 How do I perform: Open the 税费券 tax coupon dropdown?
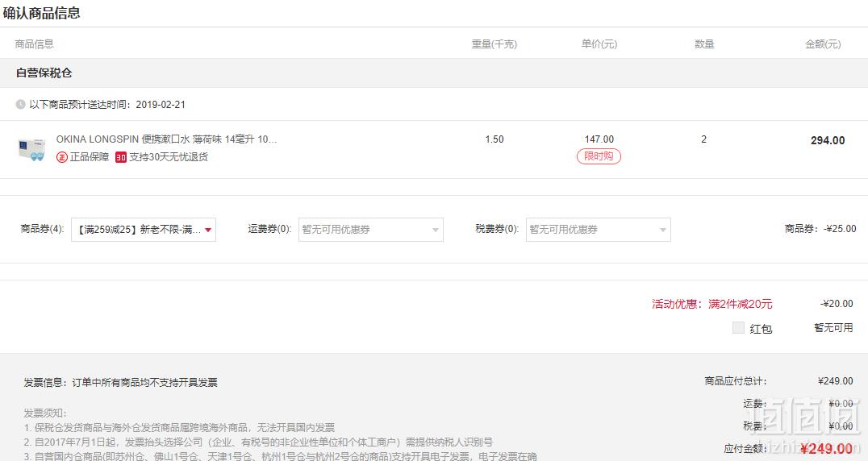pos(599,230)
